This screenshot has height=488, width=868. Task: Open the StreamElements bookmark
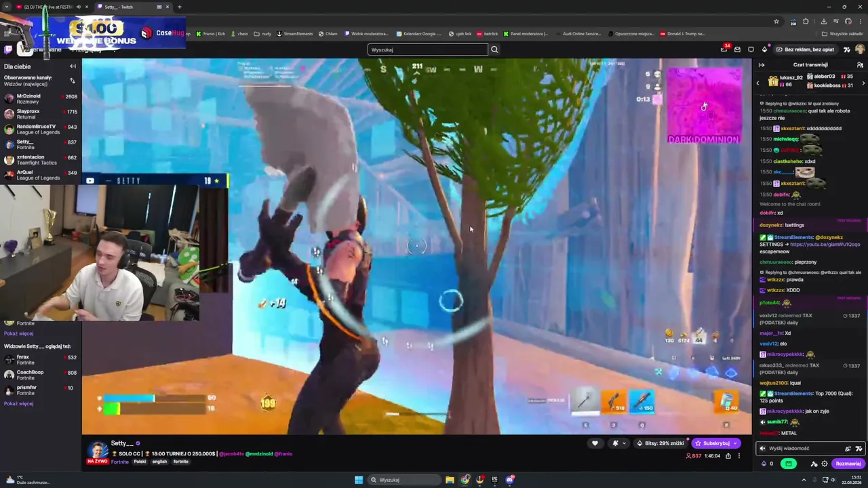point(294,33)
